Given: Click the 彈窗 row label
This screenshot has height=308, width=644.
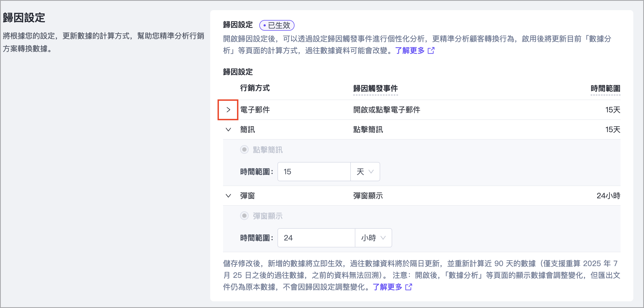Looking at the screenshot, I should 247,196.
